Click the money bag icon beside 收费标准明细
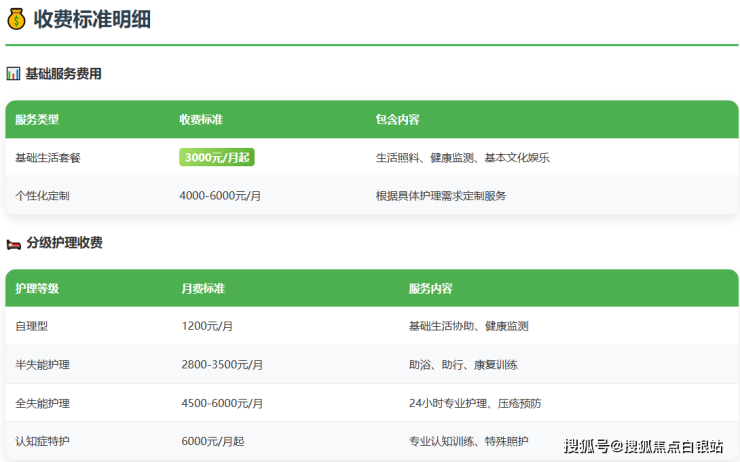 click(x=16, y=19)
